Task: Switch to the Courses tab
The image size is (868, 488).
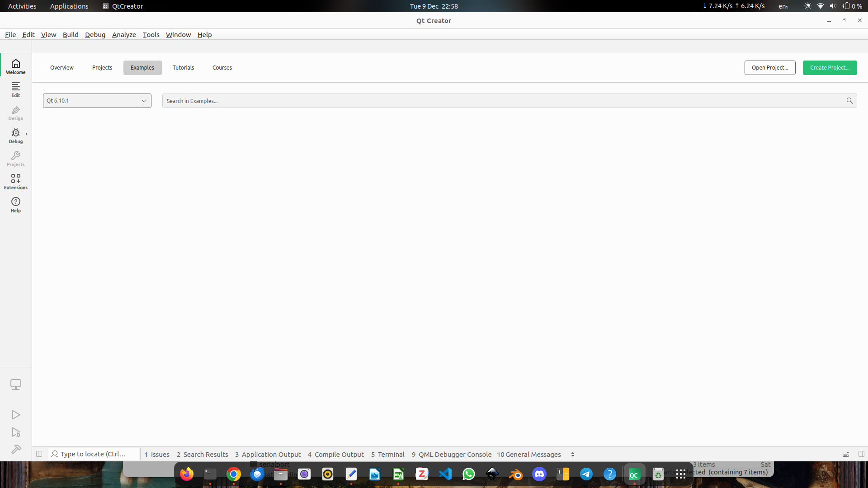Action: click(222, 68)
